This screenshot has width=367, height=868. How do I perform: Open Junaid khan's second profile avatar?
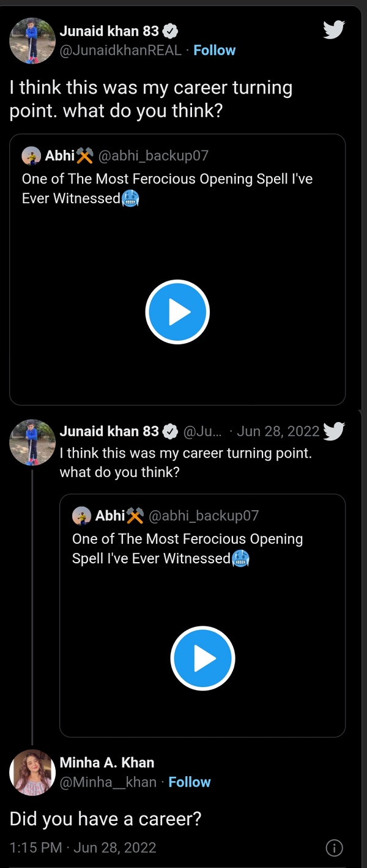[x=32, y=442]
